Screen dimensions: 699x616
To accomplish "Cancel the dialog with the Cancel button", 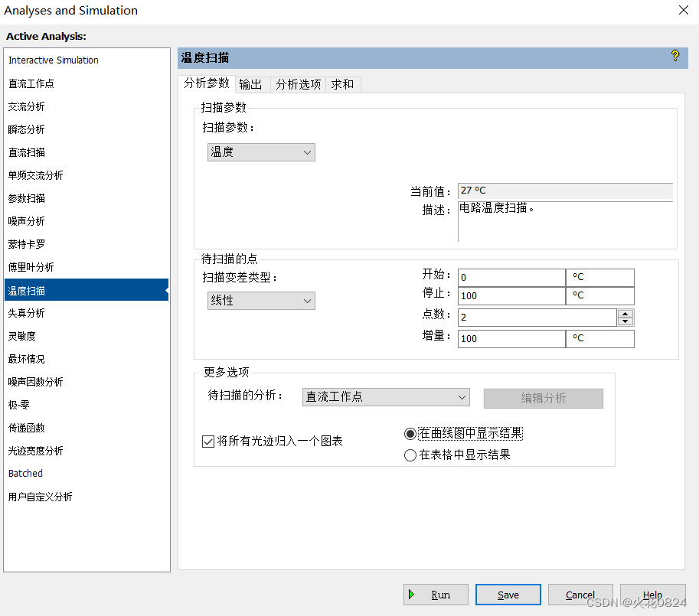I will (x=580, y=595).
